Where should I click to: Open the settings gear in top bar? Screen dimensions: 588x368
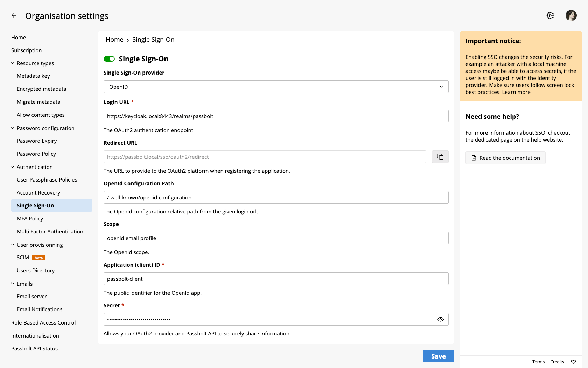pyautogui.click(x=550, y=15)
